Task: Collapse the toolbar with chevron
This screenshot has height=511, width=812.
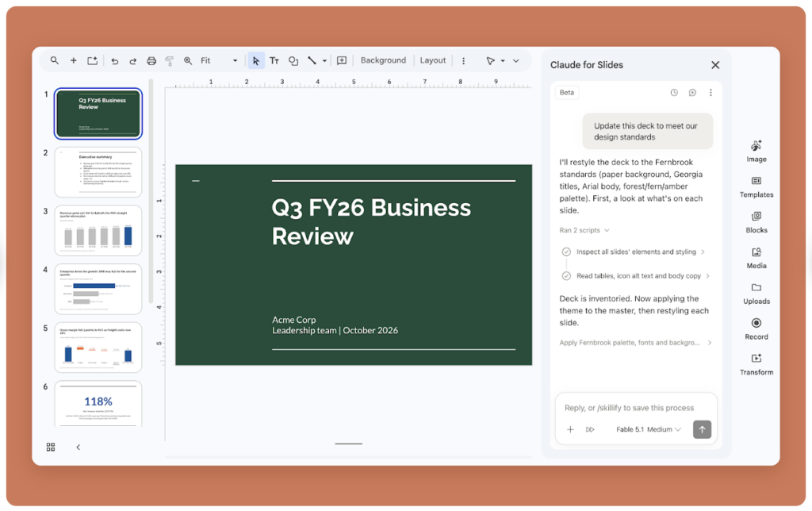Action: (515, 60)
